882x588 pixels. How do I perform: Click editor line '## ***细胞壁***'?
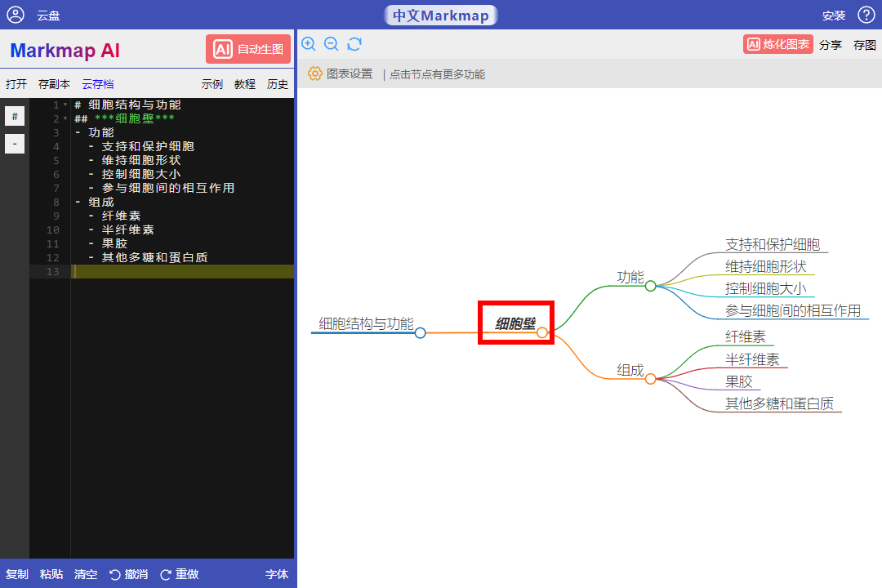pyautogui.click(x=124, y=118)
